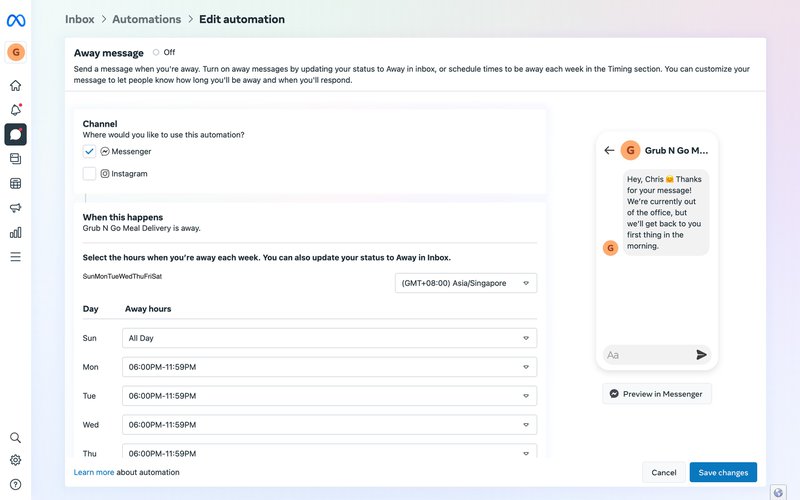Click the search magnifier icon in sidebar

tap(15, 438)
